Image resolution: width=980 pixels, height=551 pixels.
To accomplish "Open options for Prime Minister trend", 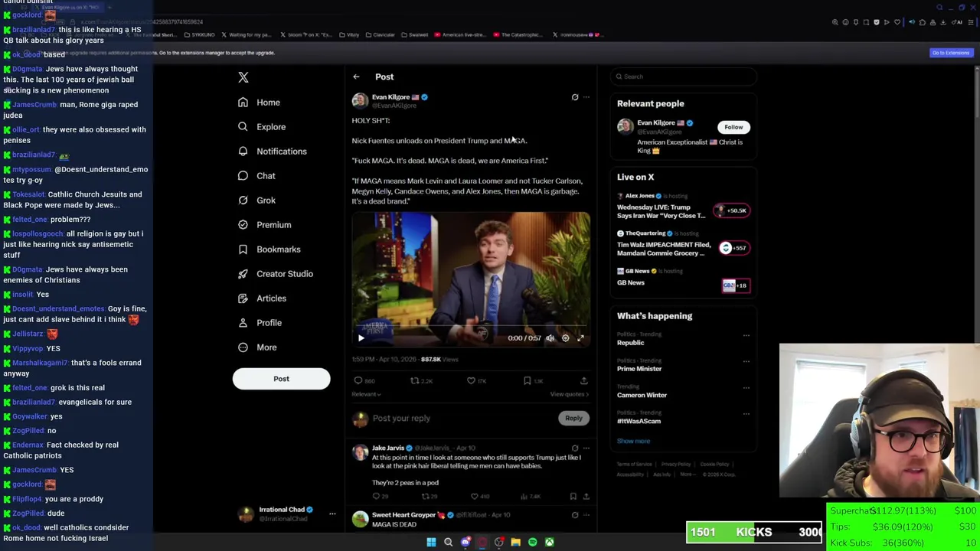I will [x=746, y=361].
